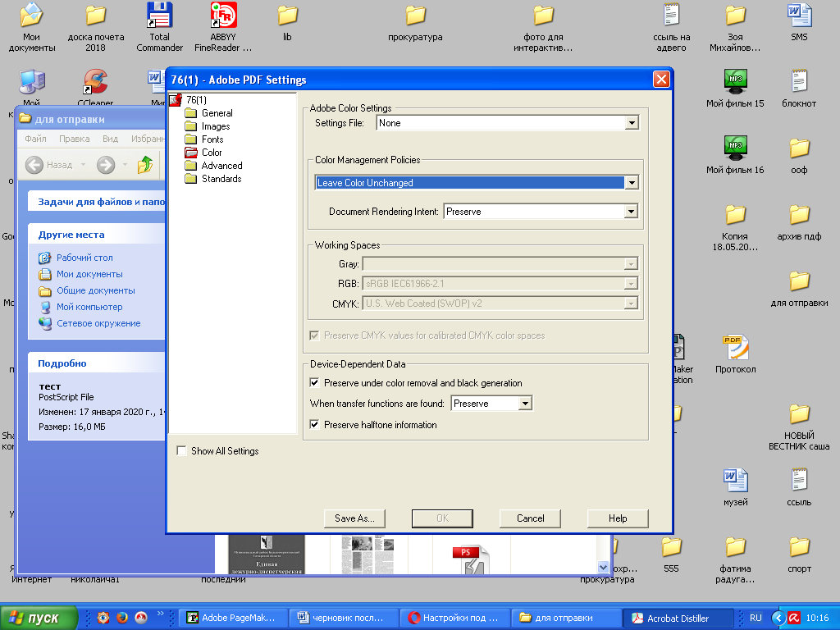Viewport: 840px width, 630px height.
Task: Open the ссыль на адвего text file
Action: pyautogui.click(x=671, y=27)
